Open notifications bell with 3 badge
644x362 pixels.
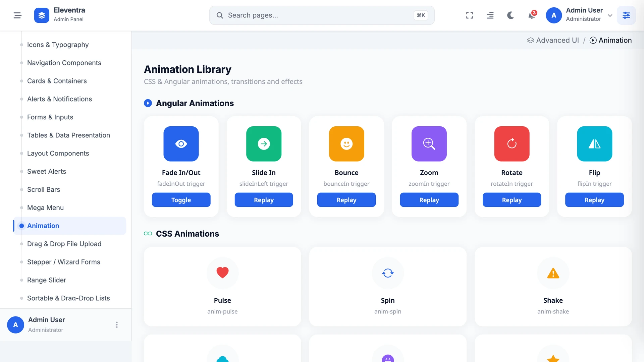[532, 15]
